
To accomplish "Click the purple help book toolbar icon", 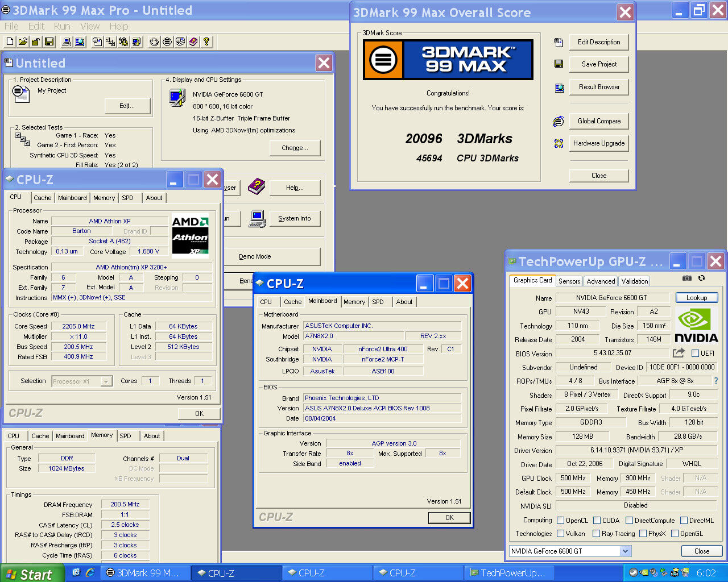I will (193, 41).
